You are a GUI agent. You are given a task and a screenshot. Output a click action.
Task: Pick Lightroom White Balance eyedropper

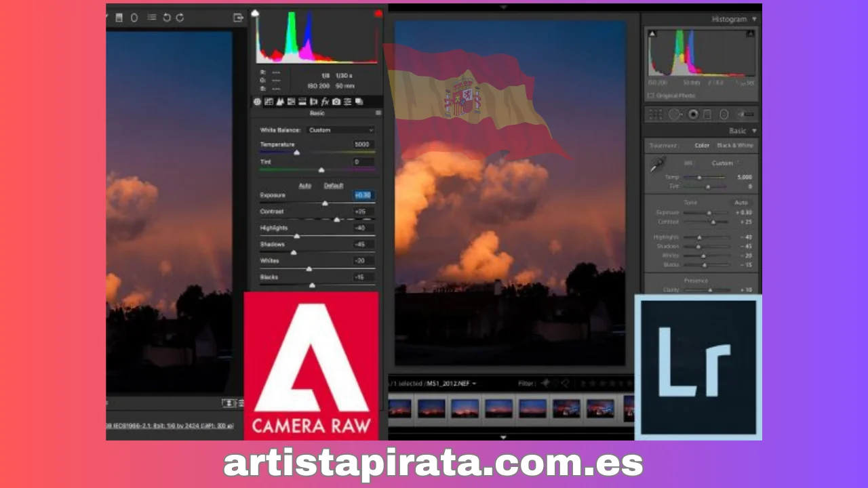tap(656, 165)
